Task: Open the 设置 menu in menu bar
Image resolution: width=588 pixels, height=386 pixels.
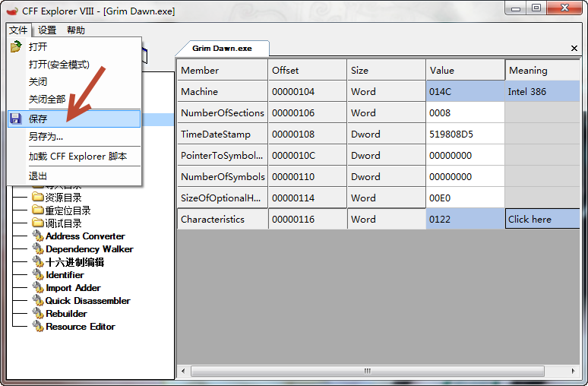Action: click(x=47, y=30)
